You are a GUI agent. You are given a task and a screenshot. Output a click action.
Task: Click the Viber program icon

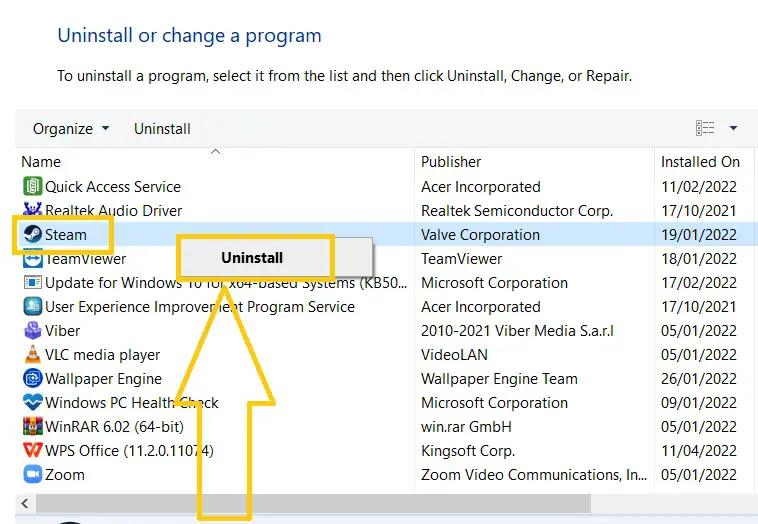click(x=32, y=331)
